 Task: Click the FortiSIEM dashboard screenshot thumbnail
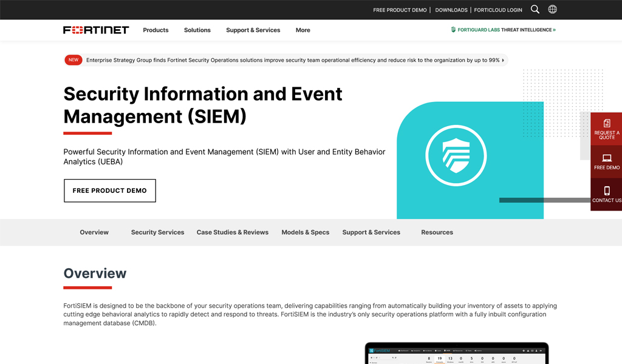pyautogui.click(x=456, y=354)
